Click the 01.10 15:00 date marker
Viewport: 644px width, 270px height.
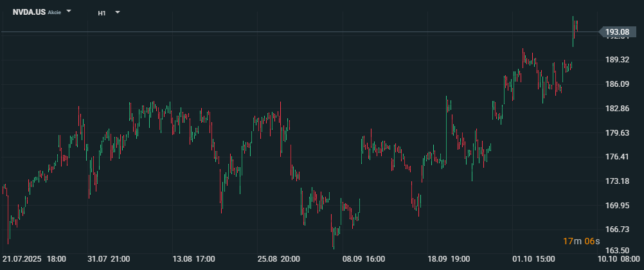[x=533, y=259]
